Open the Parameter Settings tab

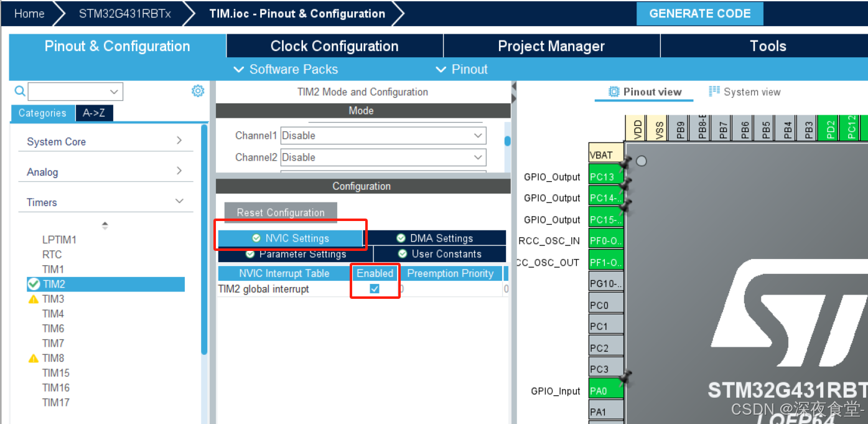pyautogui.click(x=296, y=254)
